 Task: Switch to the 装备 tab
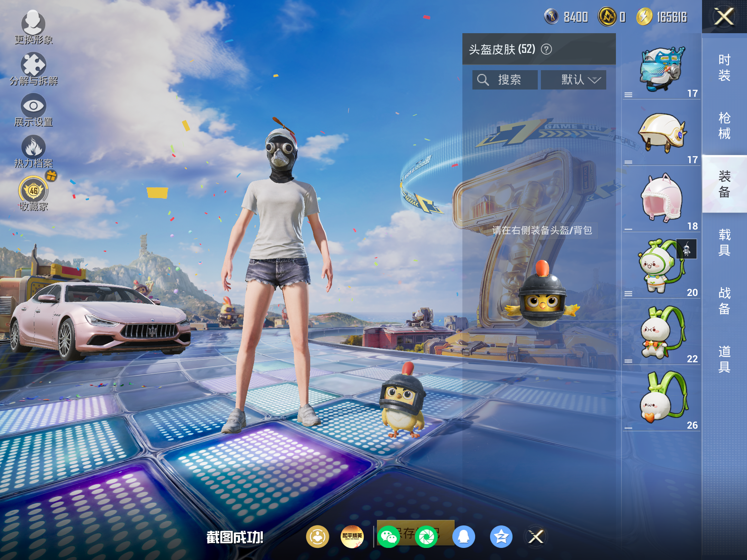[725, 184]
